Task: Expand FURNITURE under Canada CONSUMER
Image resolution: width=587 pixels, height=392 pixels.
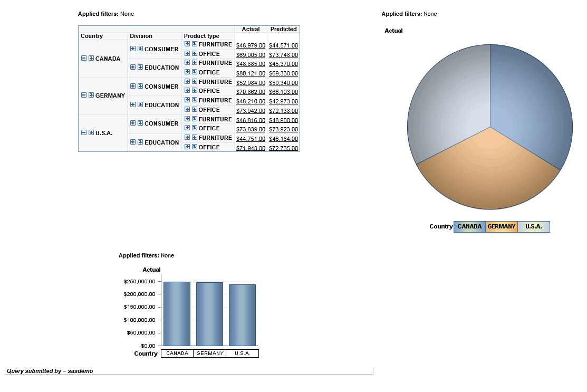Action: pos(187,44)
